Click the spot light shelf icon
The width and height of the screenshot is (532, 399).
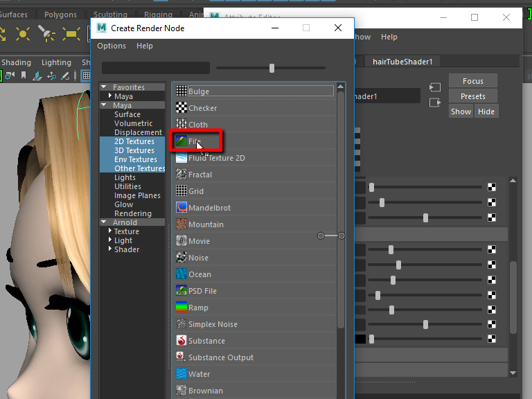point(46,33)
